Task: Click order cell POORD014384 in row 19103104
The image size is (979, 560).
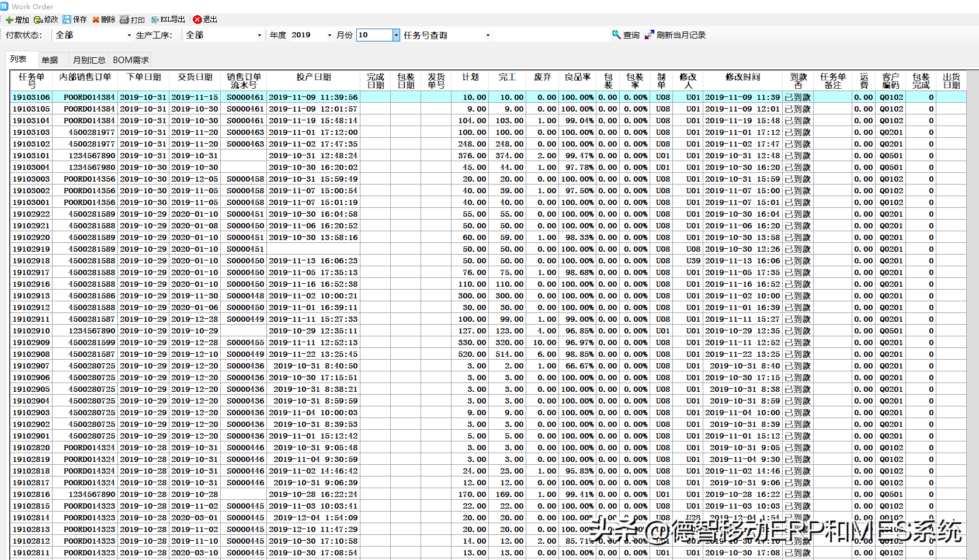Action: click(x=85, y=120)
